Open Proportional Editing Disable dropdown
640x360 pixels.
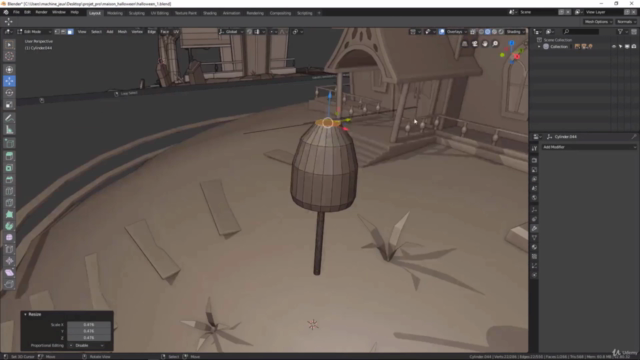[87, 345]
